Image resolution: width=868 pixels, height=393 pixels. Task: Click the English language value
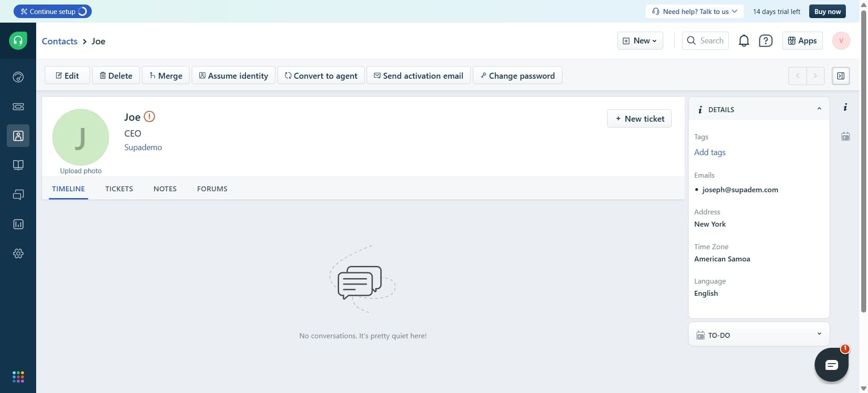point(706,294)
